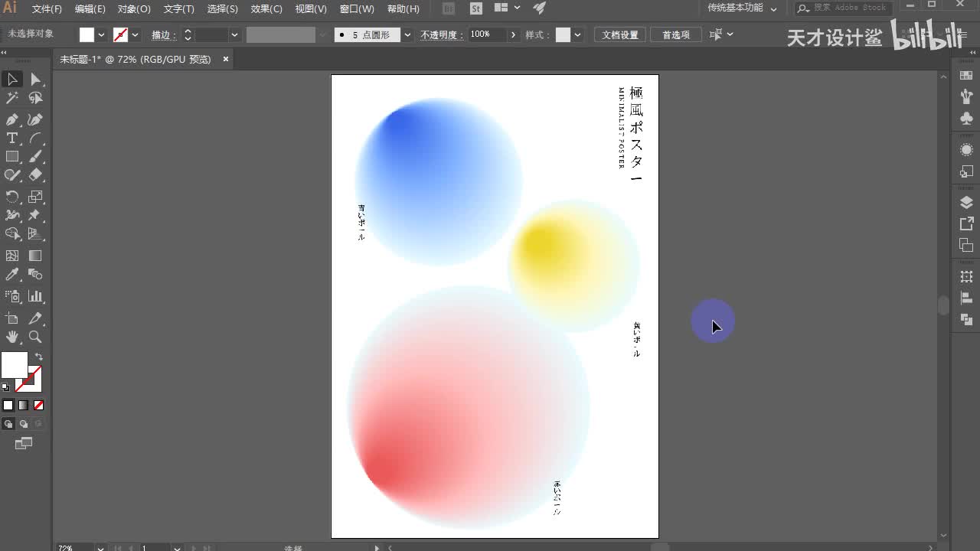This screenshot has width=980, height=551.
Task: Pick the Rotate tool
Action: [x=12, y=197]
